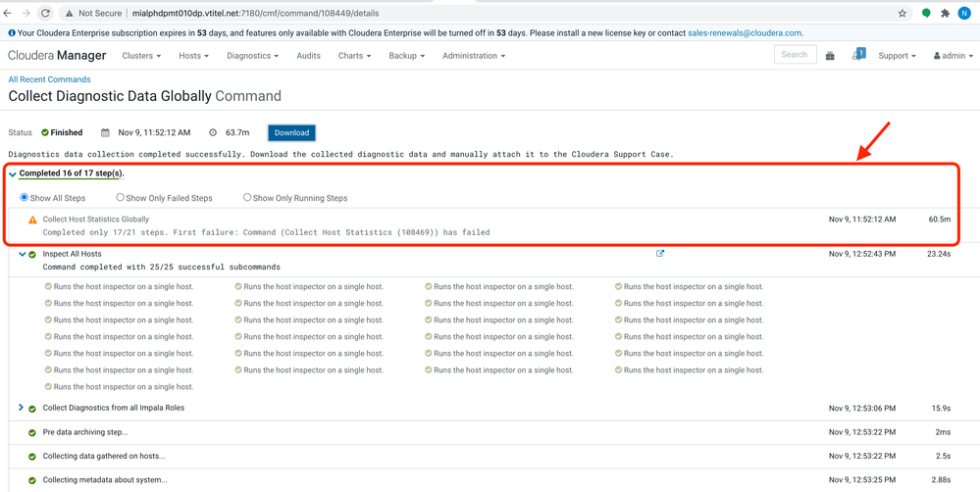
Task: Click the 'Completed only 17/21 steps' failure message
Action: coord(266,232)
